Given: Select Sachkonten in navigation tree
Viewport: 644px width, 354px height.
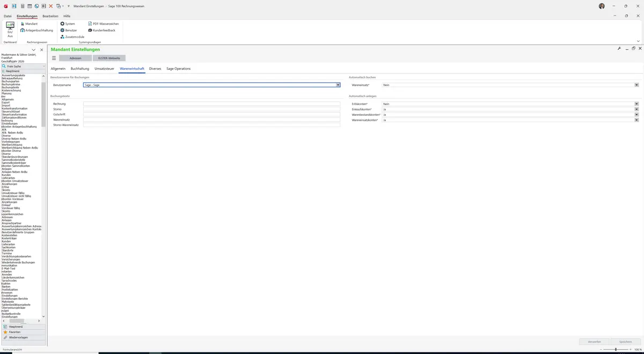Looking at the screenshot, I should click(x=9, y=247).
